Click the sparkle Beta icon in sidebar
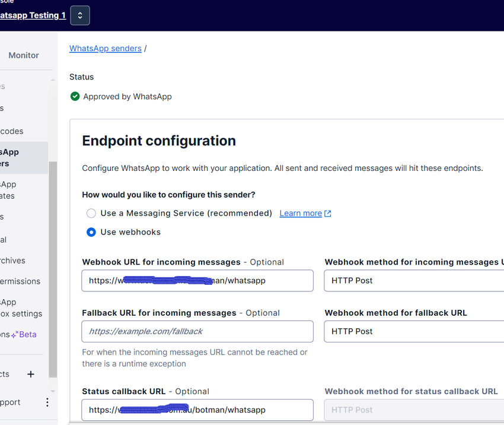Image resolution: width=504 pixels, height=425 pixels. coord(14,335)
